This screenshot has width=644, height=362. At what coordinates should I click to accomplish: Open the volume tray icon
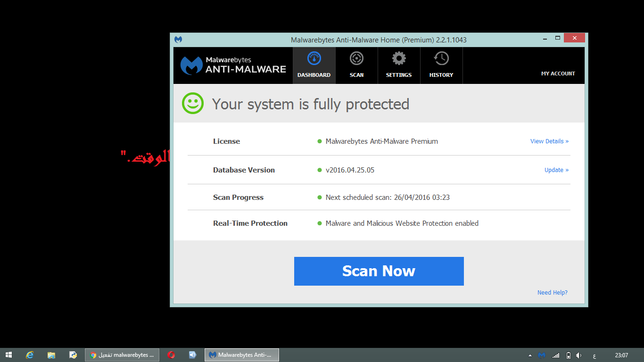[x=579, y=355]
